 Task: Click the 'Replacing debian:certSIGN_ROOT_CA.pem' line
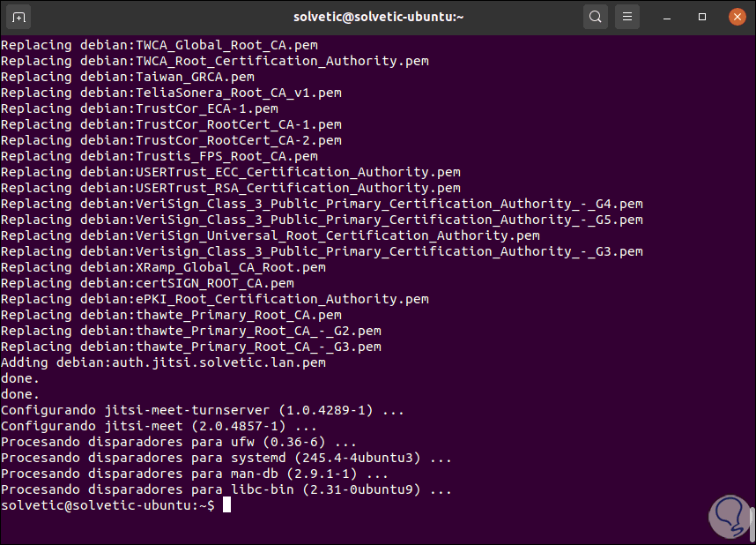pyautogui.click(x=148, y=283)
